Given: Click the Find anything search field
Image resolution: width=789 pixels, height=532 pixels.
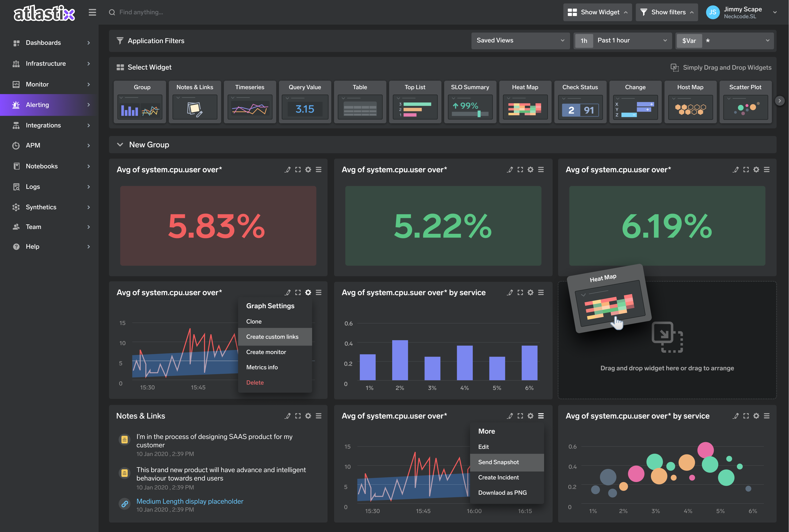Looking at the screenshot, I should click(141, 13).
